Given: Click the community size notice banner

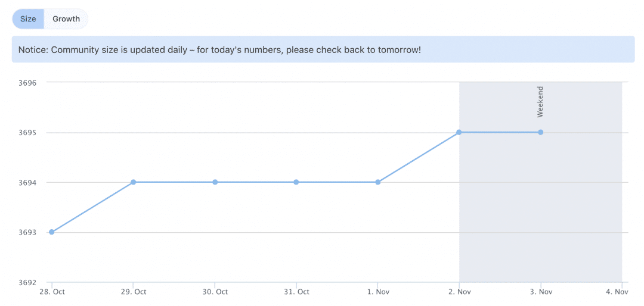Looking at the screenshot, I should pos(323,49).
